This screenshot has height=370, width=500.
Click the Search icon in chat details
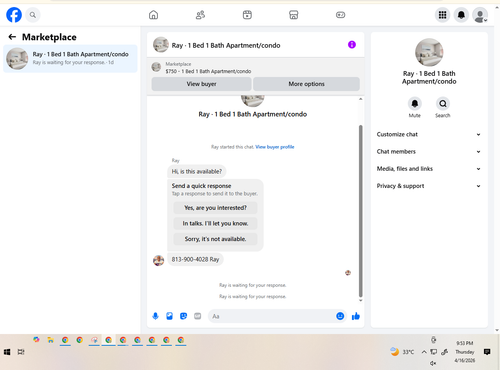[443, 104]
